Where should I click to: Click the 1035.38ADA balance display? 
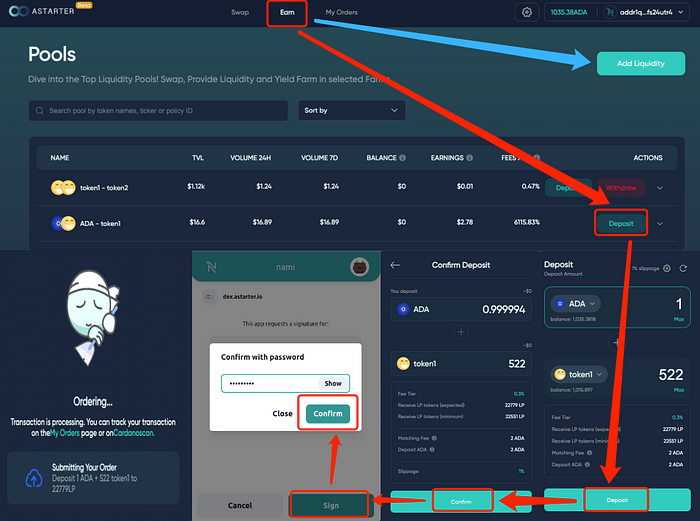[569, 13]
